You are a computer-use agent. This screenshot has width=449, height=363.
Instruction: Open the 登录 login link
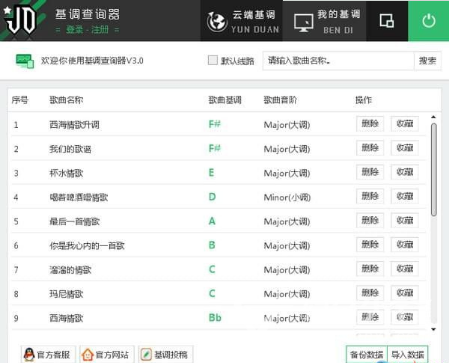(74, 30)
